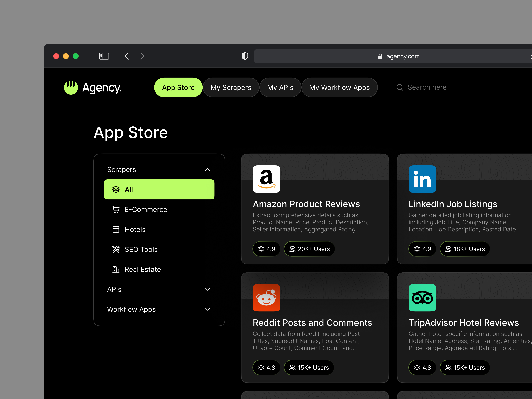Collapse the Scrapers category
Screen dimensions: 532x399
pos(208,170)
